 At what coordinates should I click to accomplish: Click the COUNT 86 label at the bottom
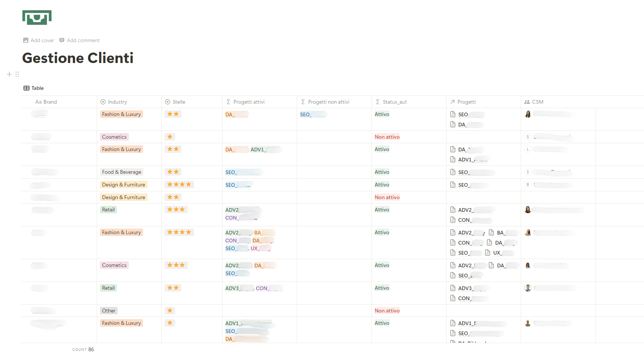(83, 349)
